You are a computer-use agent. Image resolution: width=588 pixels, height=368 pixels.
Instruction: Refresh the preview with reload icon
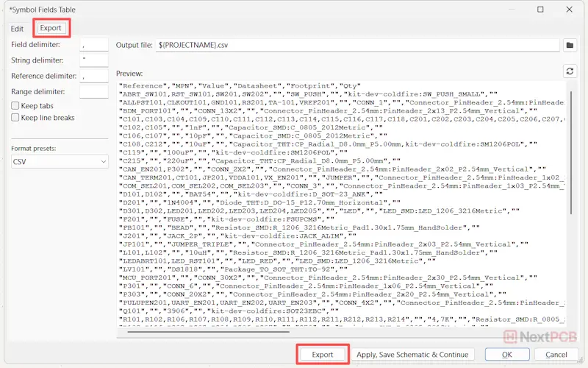570,71
